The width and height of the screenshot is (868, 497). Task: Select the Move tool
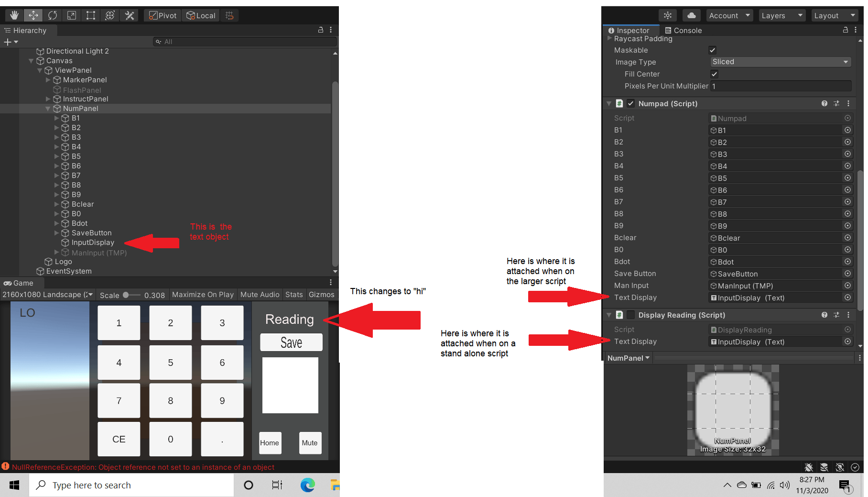pos(33,15)
